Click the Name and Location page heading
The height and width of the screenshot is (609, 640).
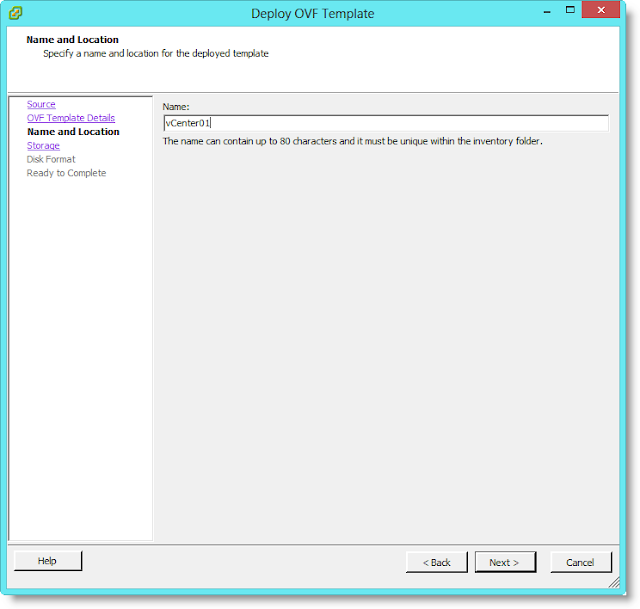pyautogui.click(x=73, y=40)
